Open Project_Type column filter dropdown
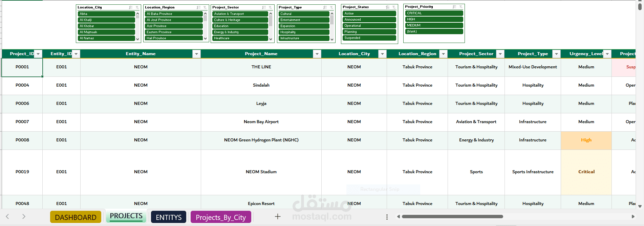The width and height of the screenshot is (644, 226). (556, 54)
